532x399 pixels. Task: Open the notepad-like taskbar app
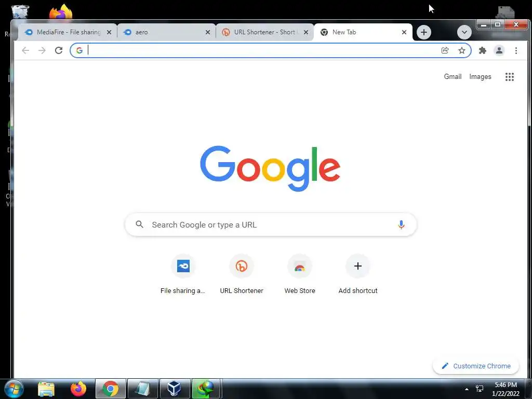pyautogui.click(x=142, y=389)
